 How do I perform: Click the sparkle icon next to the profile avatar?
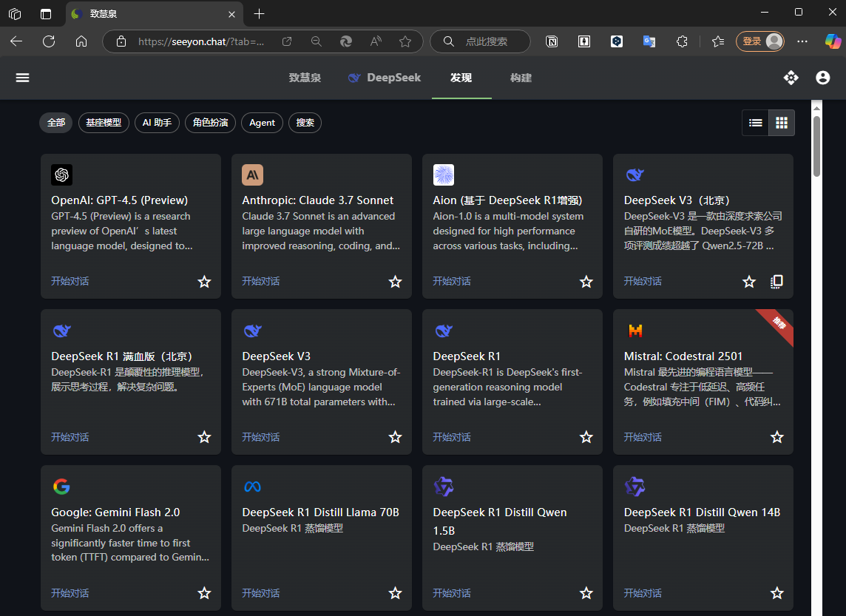[791, 78]
